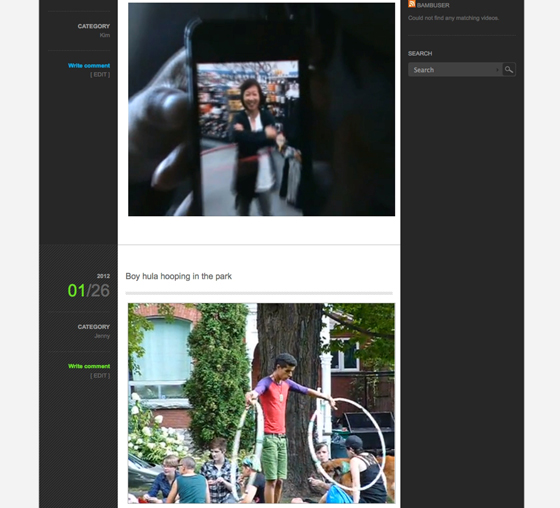The image size is (560, 508).
Task: Open post titled Boy hula hooping in the park
Action: pos(179,276)
